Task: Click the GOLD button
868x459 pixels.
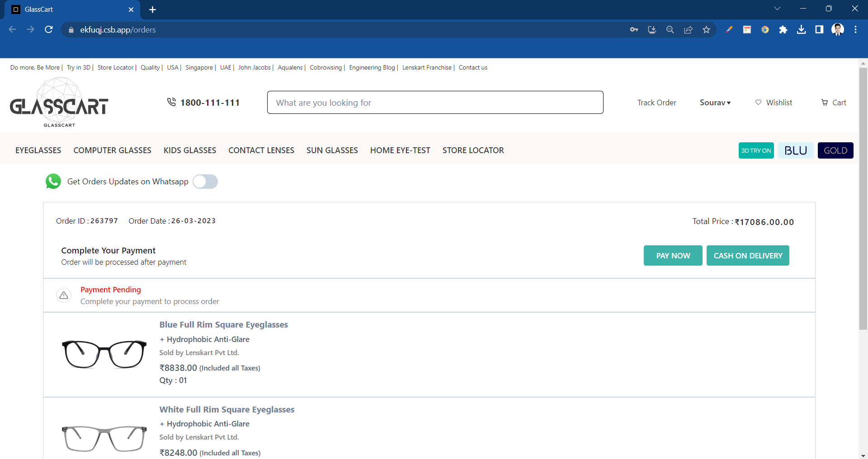Action: (x=835, y=150)
